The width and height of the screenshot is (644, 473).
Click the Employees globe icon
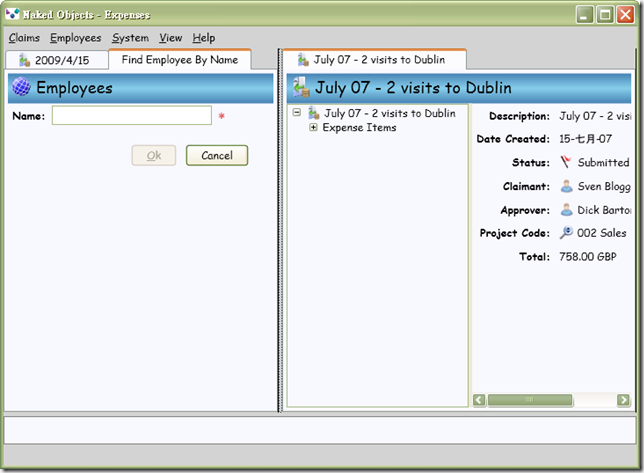click(x=21, y=87)
